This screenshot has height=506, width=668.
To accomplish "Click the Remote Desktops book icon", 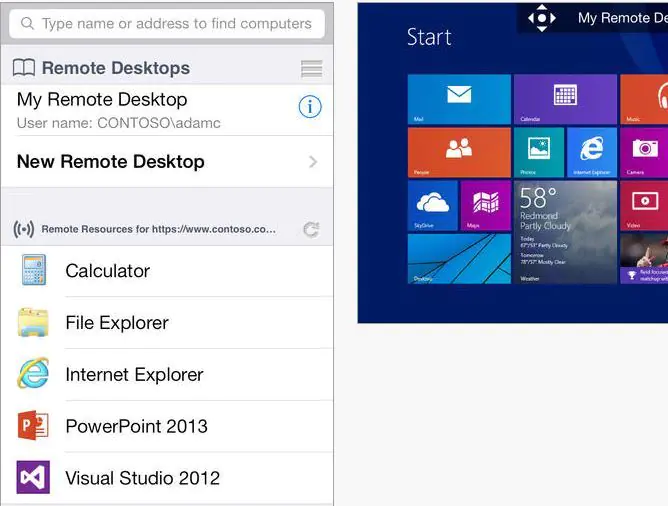I will [x=24, y=68].
